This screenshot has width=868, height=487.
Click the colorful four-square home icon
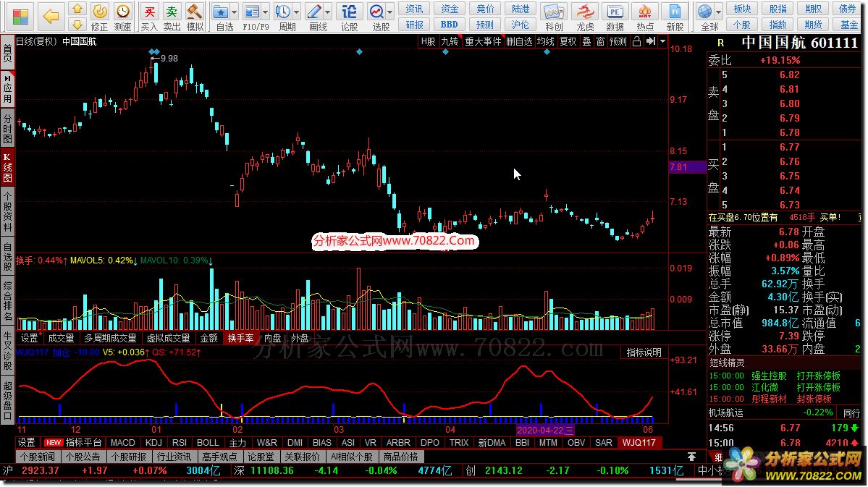point(20,17)
